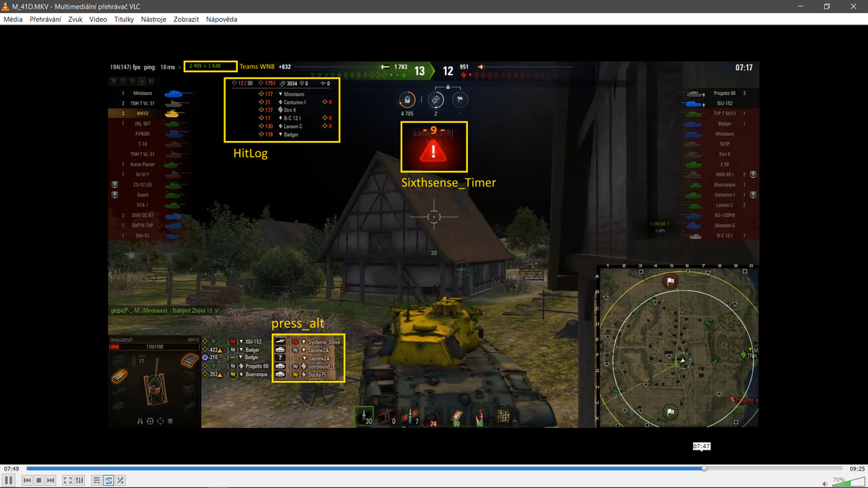Mute audio using the speaker icon
This screenshot has width=868, height=488.
[825, 483]
